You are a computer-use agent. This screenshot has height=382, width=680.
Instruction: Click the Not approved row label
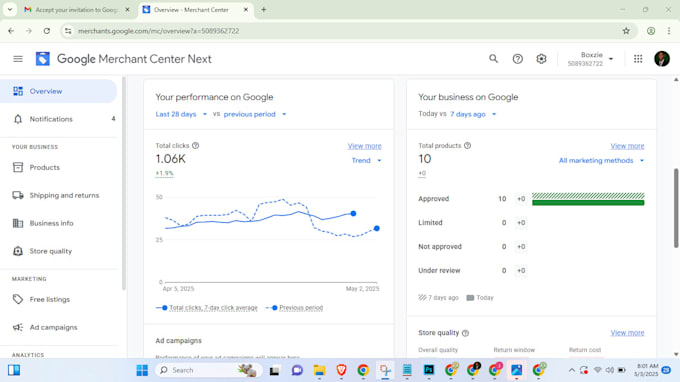coord(440,246)
